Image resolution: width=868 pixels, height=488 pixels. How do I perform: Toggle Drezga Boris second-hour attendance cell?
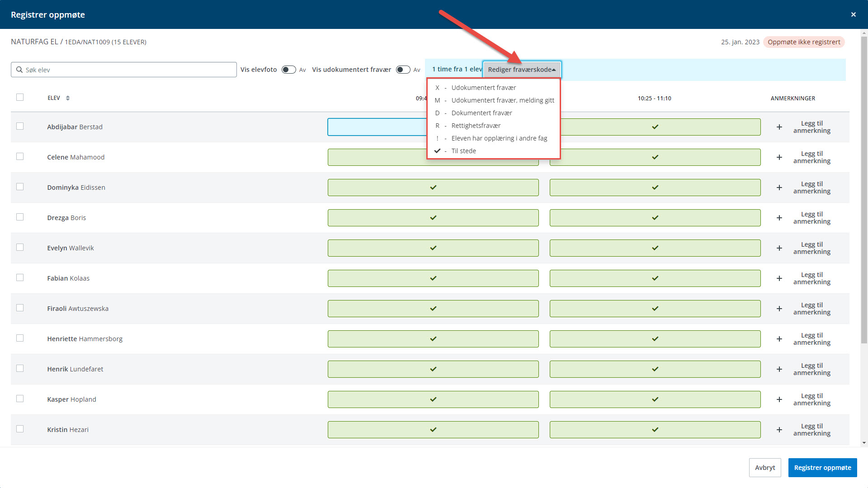pos(655,218)
